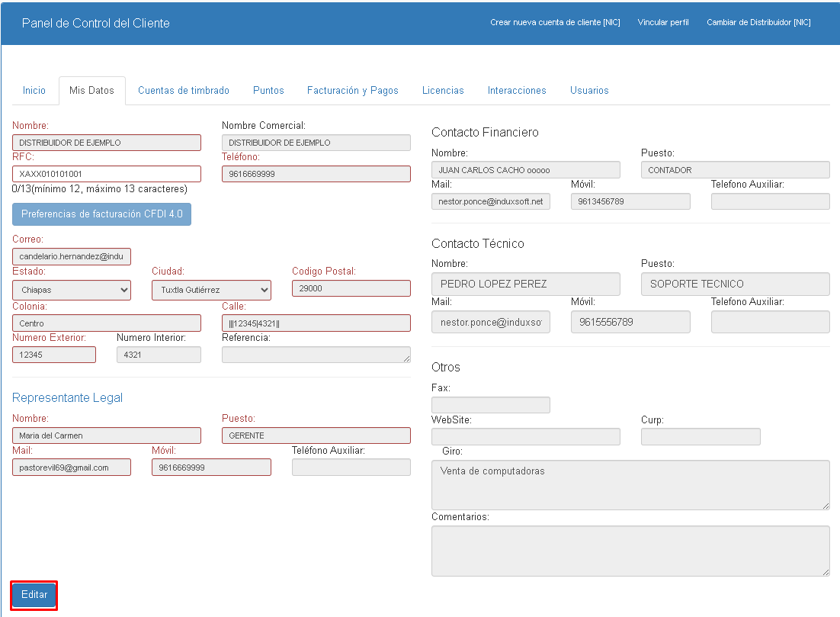Focus the Codigo Postal field

click(x=351, y=288)
